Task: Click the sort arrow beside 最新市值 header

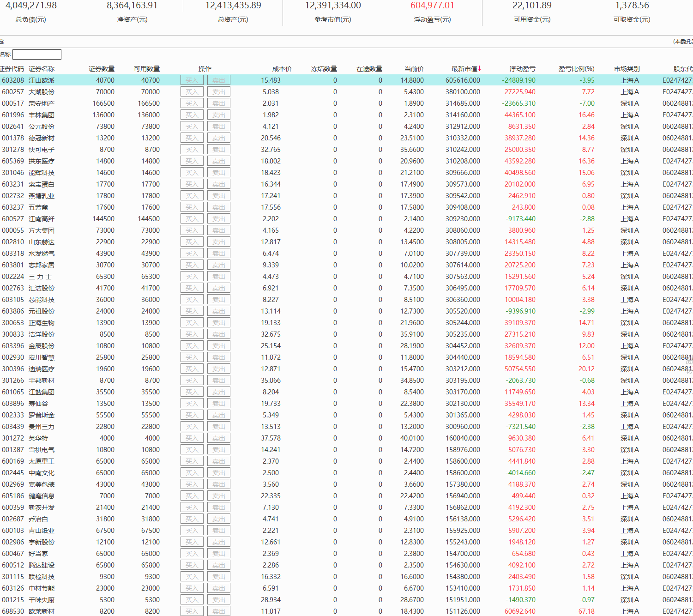Action: click(x=480, y=68)
